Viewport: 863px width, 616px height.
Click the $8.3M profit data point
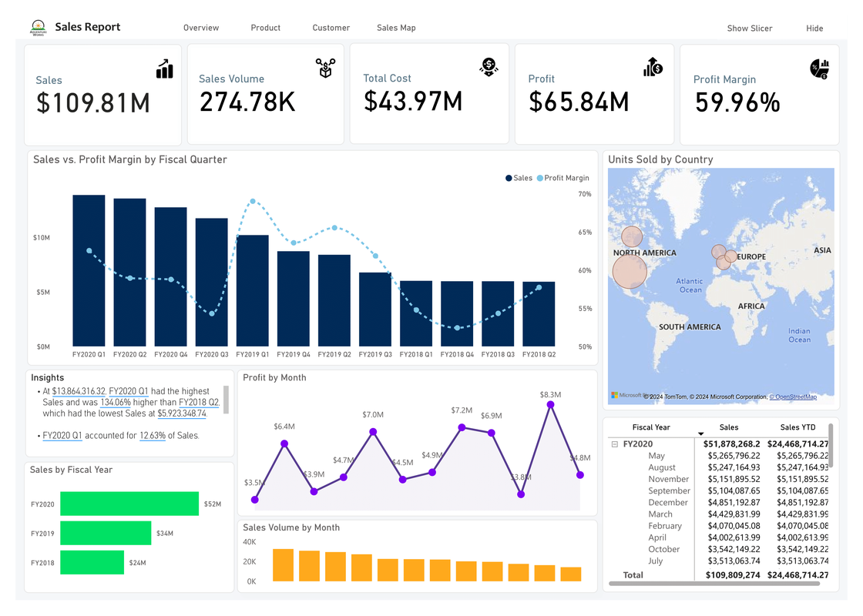coord(550,405)
